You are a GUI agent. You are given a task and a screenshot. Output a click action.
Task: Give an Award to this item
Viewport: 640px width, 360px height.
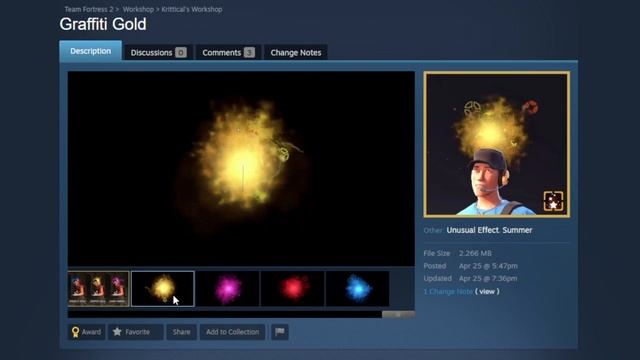tap(87, 332)
